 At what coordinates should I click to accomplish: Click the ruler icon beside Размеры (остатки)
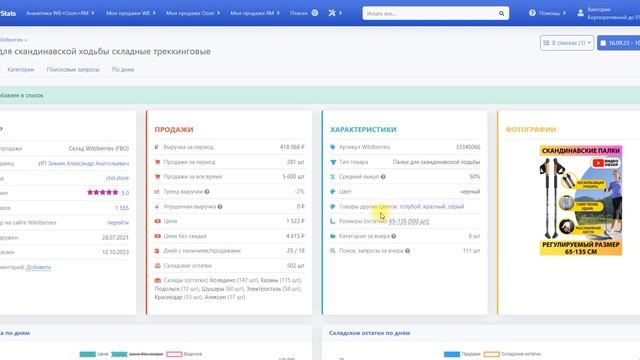[333, 221]
